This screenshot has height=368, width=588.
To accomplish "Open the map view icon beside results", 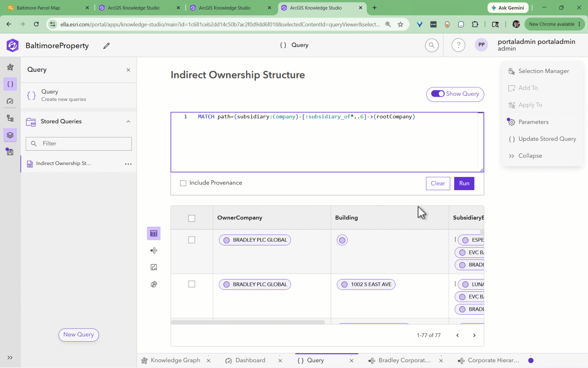I will pyautogui.click(x=154, y=267).
